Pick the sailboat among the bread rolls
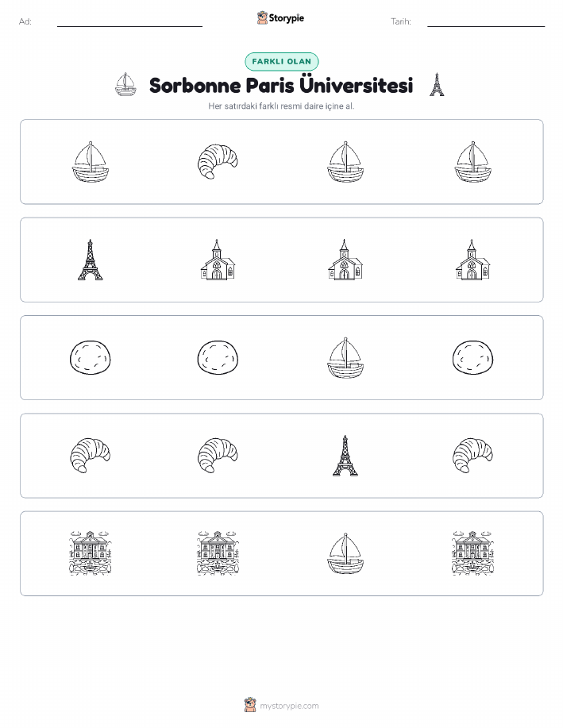This screenshot has width=563, height=728. (345, 357)
